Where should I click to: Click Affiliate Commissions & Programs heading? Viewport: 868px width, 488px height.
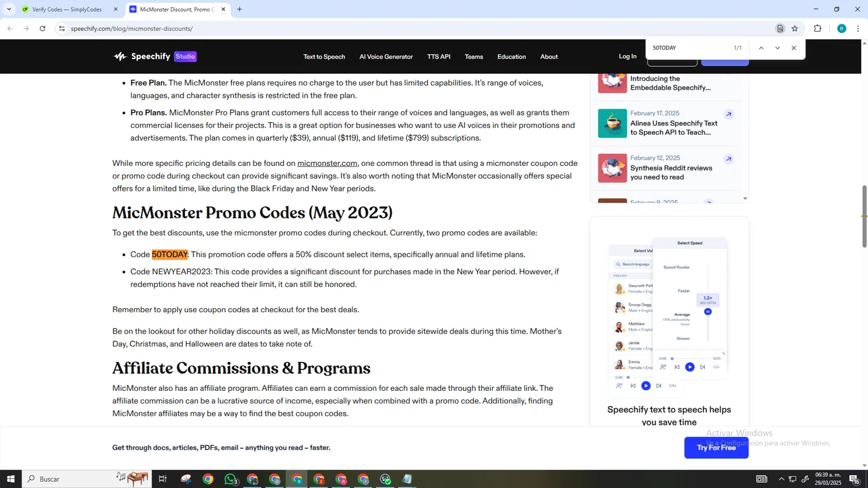click(x=241, y=368)
